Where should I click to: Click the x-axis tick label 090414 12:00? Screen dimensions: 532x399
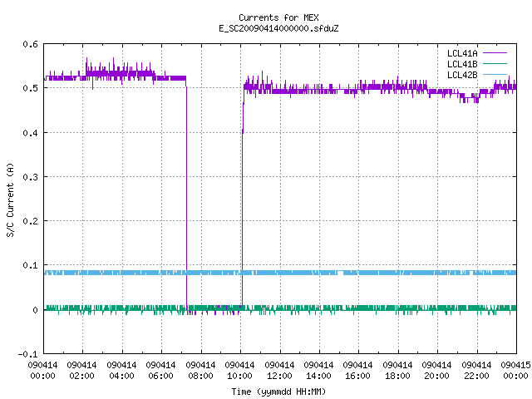[x=279, y=371]
